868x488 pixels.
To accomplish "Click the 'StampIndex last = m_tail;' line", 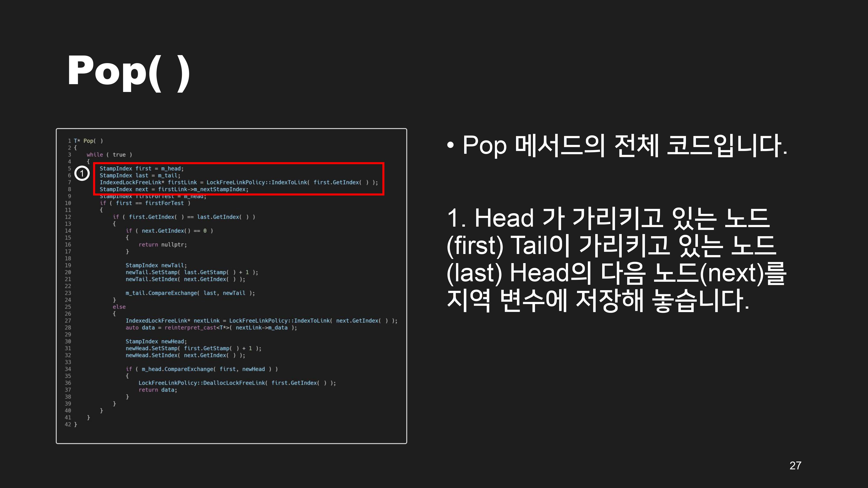I will click(x=140, y=175).
